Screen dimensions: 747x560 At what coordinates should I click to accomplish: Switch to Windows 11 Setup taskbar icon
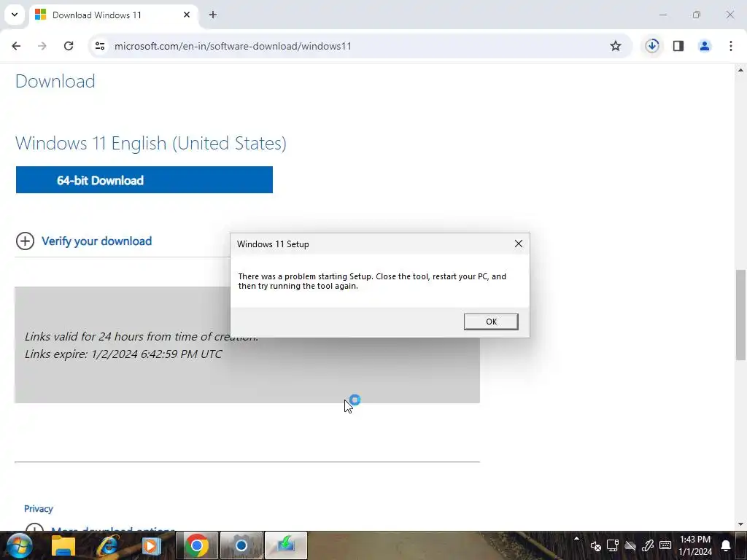pos(286,545)
